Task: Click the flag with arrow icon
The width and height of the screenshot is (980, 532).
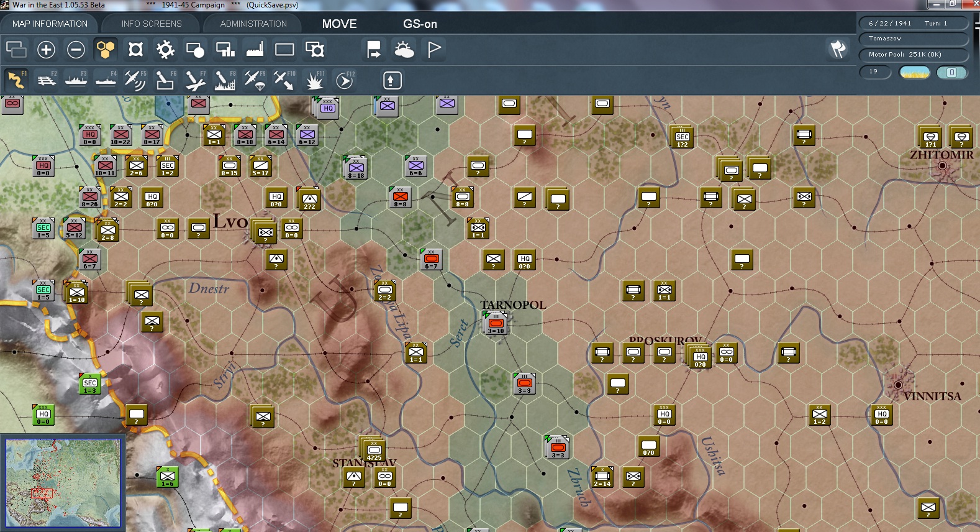Action: 374,49
